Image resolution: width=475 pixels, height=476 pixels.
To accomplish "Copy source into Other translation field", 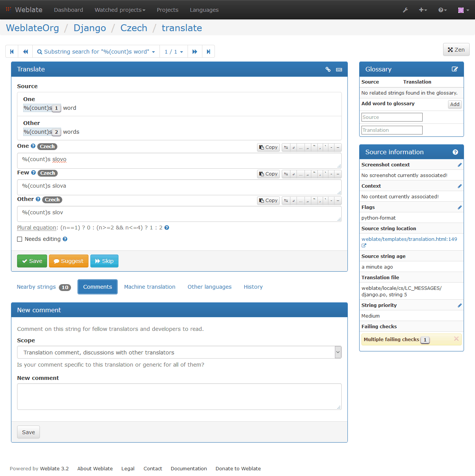I will point(268,201).
